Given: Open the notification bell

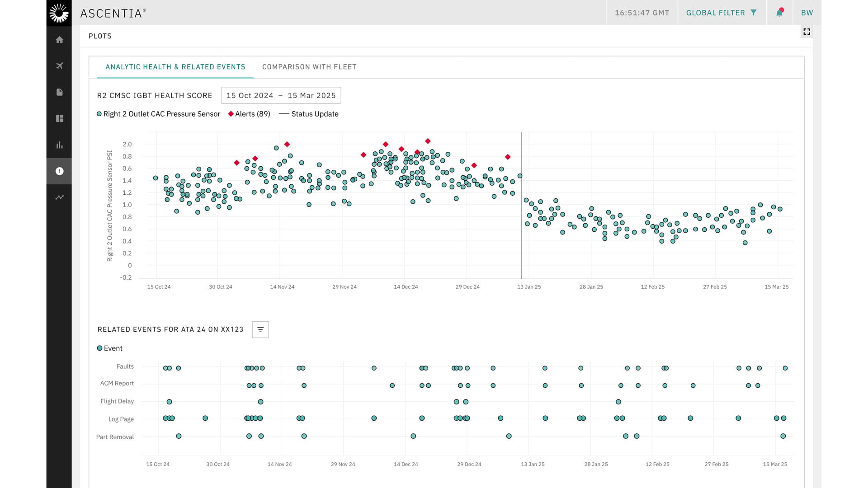Looking at the screenshot, I should (x=779, y=13).
